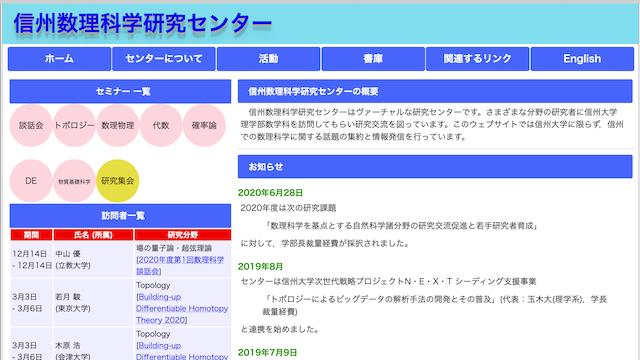Image resolution: width=640 pixels, height=360 pixels.
Task: Open the yellow 研究集会 circle
Action: pos(118,181)
